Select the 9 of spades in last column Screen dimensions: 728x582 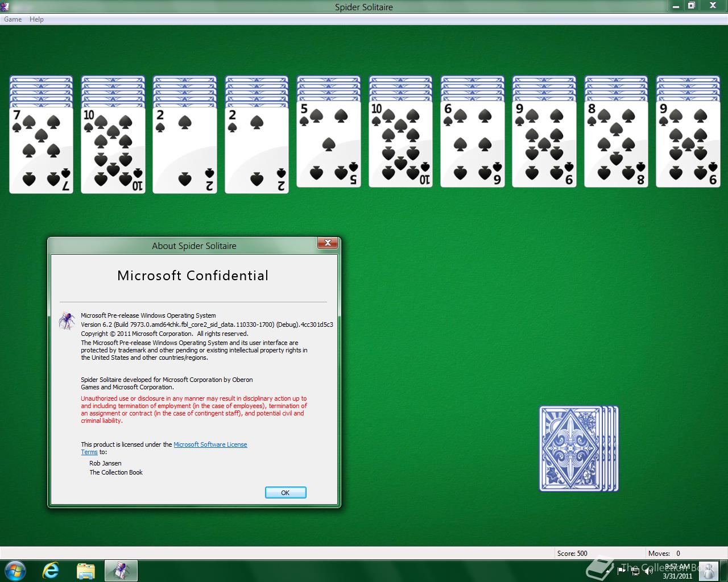pos(688,144)
